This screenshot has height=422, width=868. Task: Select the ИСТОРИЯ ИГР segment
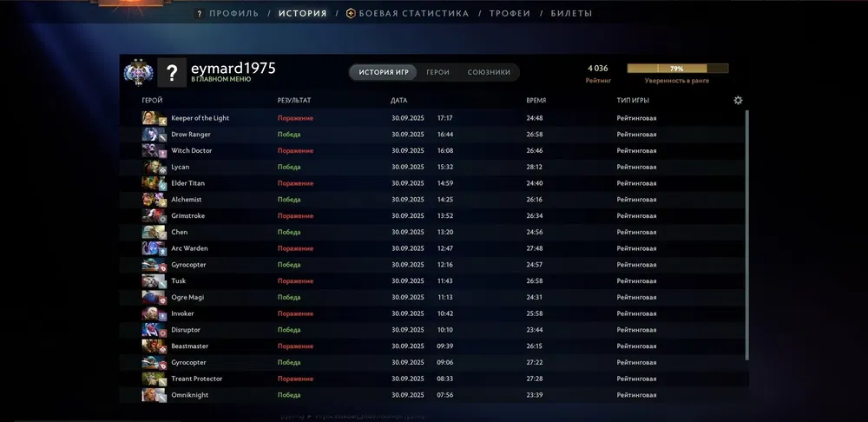coord(383,73)
